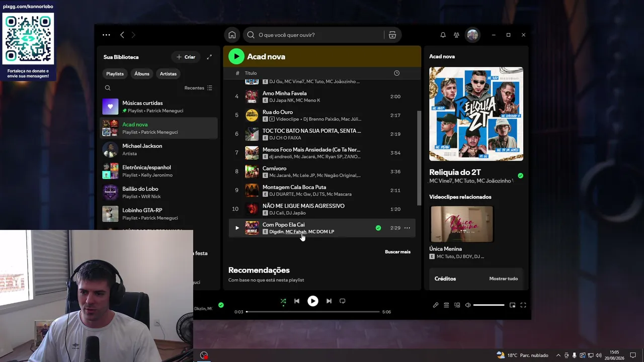Enter fullscreen player mode
The width and height of the screenshot is (644, 362).
tap(523, 305)
